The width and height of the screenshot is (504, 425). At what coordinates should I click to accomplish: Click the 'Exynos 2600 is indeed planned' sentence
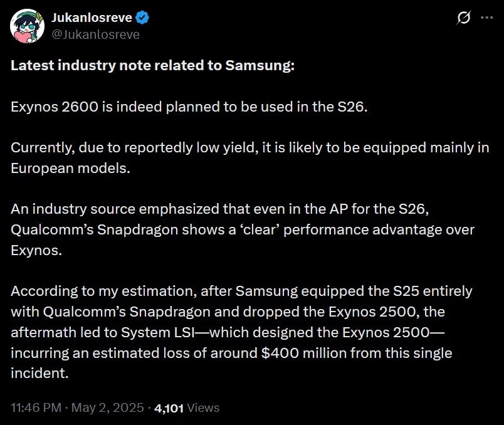coord(189,107)
